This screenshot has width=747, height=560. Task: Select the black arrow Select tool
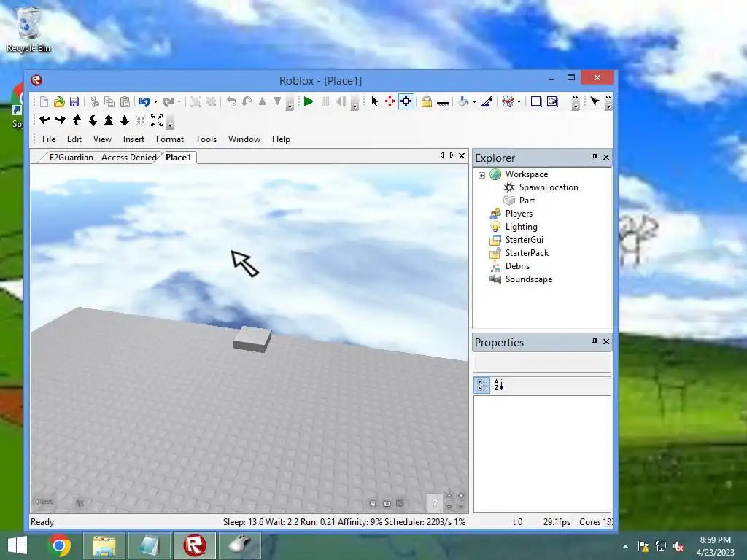click(374, 101)
